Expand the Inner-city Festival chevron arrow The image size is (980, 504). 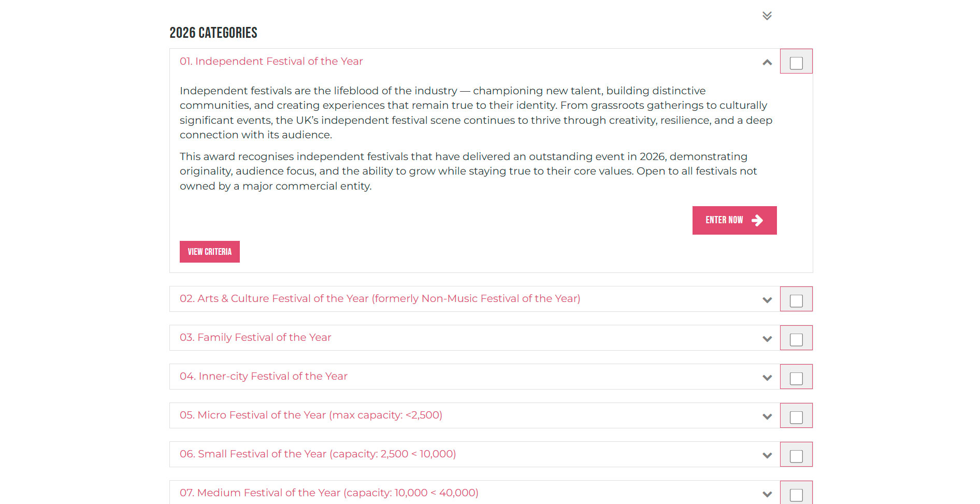click(x=767, y=378)
